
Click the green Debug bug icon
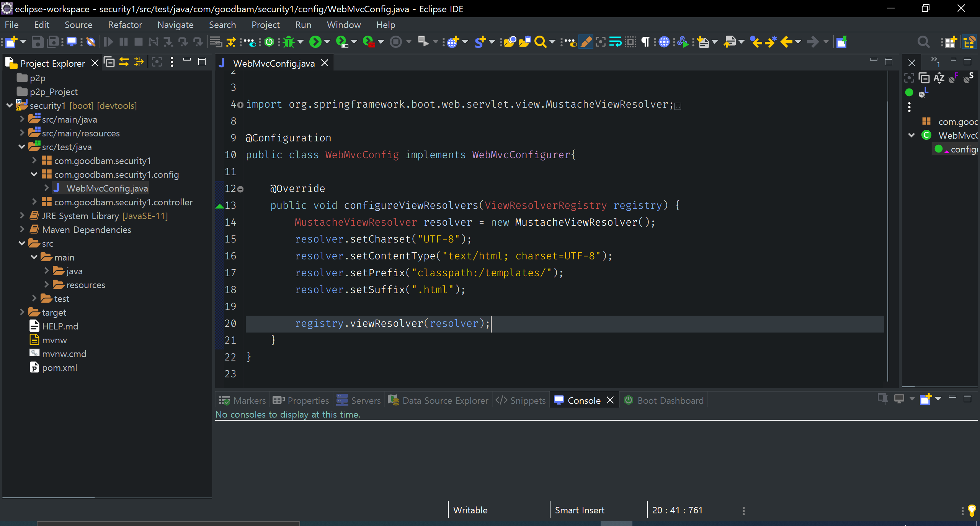click(289, 42)
